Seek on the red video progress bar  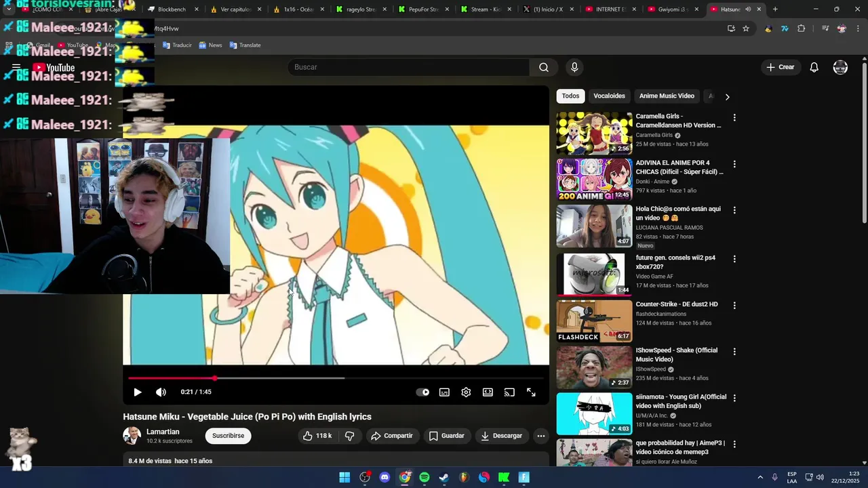pos(336,378)
